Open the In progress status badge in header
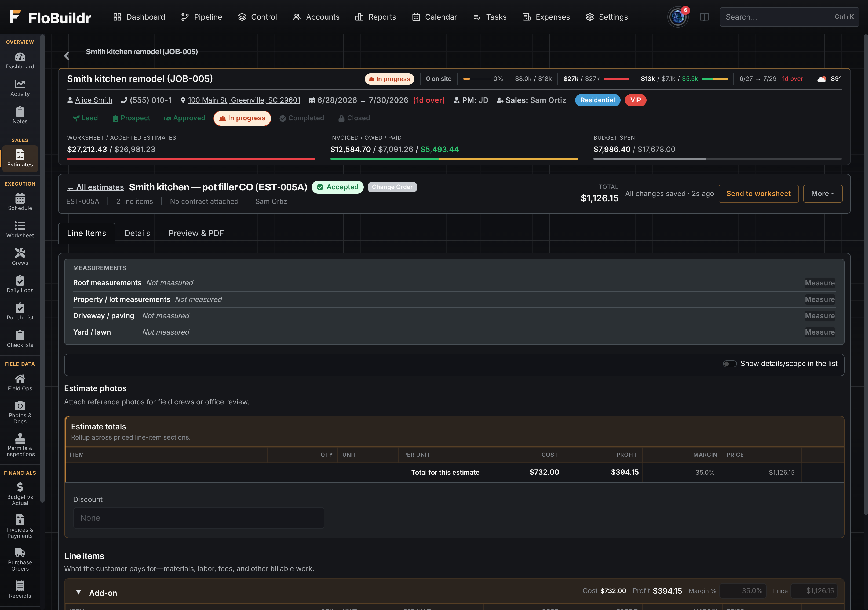This screenshot has width=868, height=610. click(x=389, y=79)
